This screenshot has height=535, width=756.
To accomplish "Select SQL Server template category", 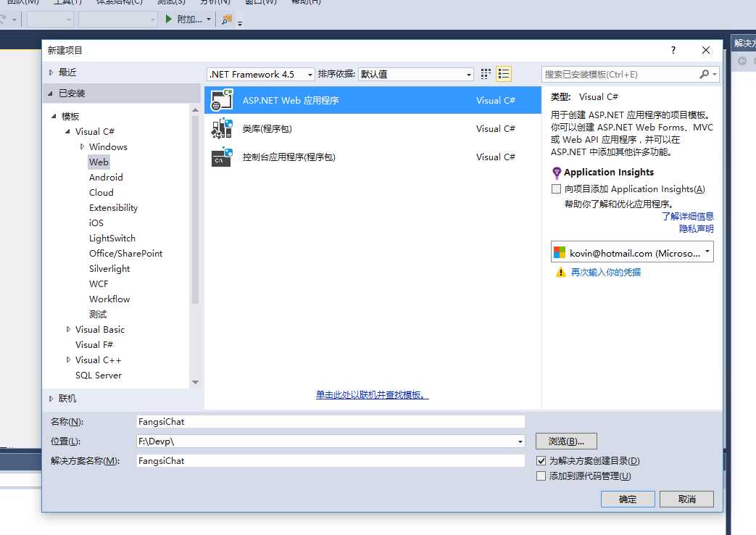I will coord(99,376).
